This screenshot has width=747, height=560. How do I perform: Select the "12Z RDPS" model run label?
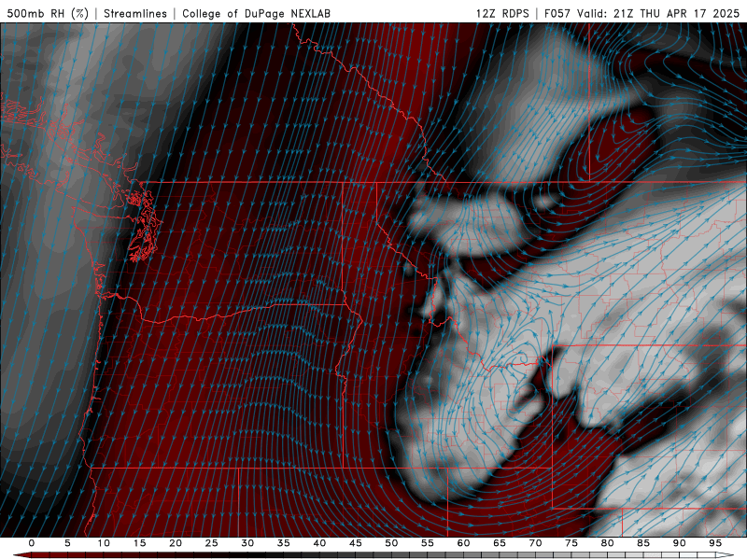coord(502,13)
